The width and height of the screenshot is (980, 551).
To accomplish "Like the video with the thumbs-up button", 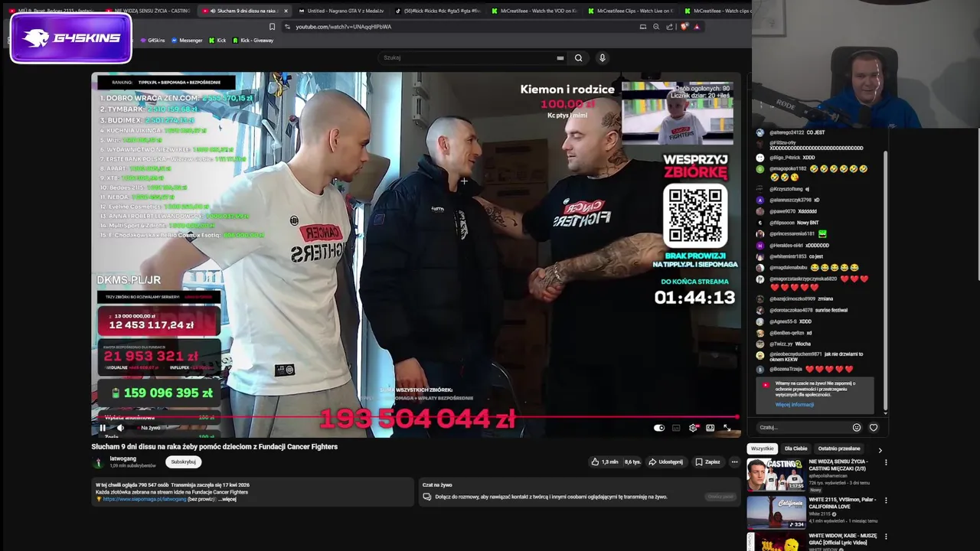I will 604,461.
